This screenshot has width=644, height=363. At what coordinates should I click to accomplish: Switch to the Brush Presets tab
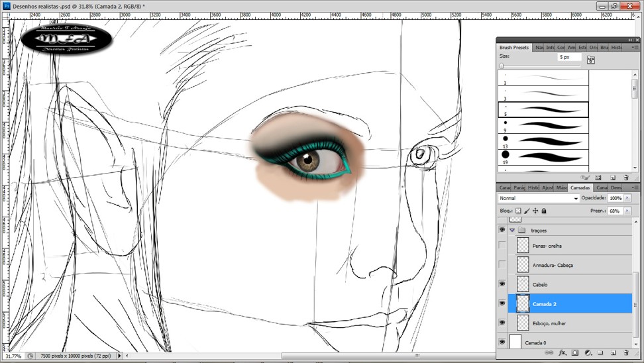514,48
